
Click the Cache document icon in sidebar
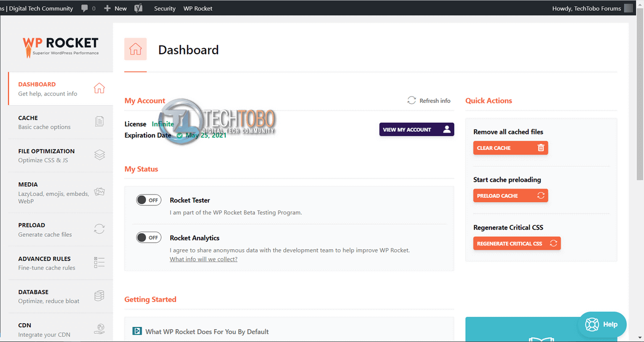tap(99, 122)
